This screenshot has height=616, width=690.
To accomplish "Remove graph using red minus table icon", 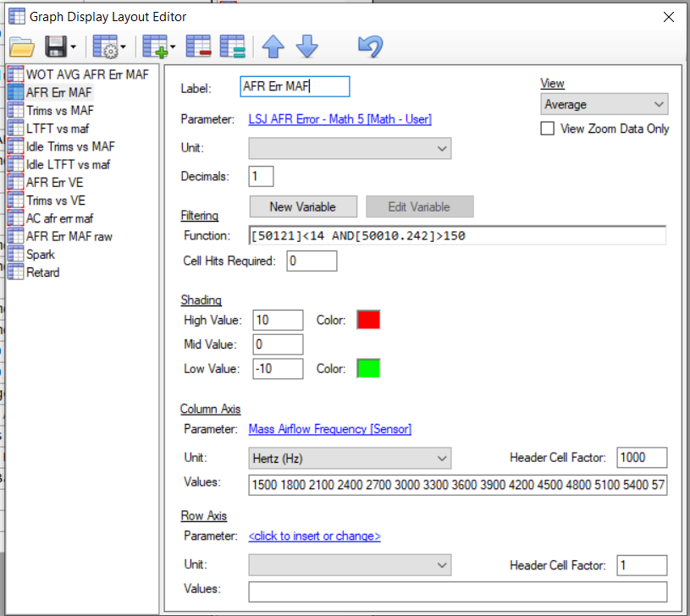I will pyautogui.click(x=198, y=47).
